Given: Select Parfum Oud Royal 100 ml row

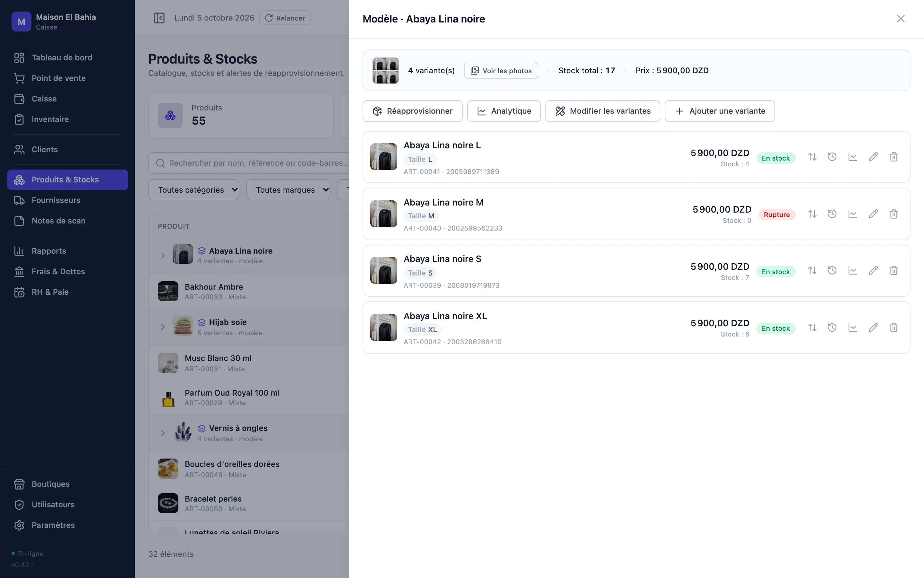Looking at the screenshot, I should [249, 398].
